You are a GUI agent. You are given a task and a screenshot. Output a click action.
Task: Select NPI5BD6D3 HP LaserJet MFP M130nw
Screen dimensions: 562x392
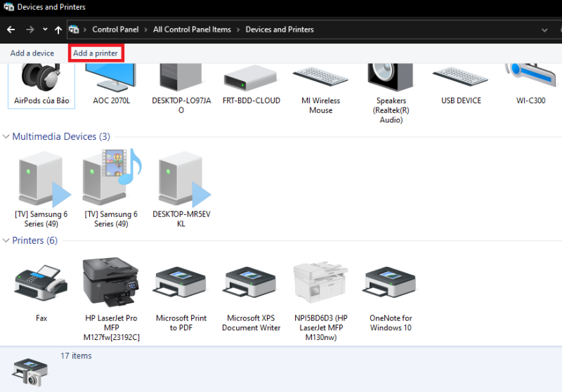(x=320, y=283)
